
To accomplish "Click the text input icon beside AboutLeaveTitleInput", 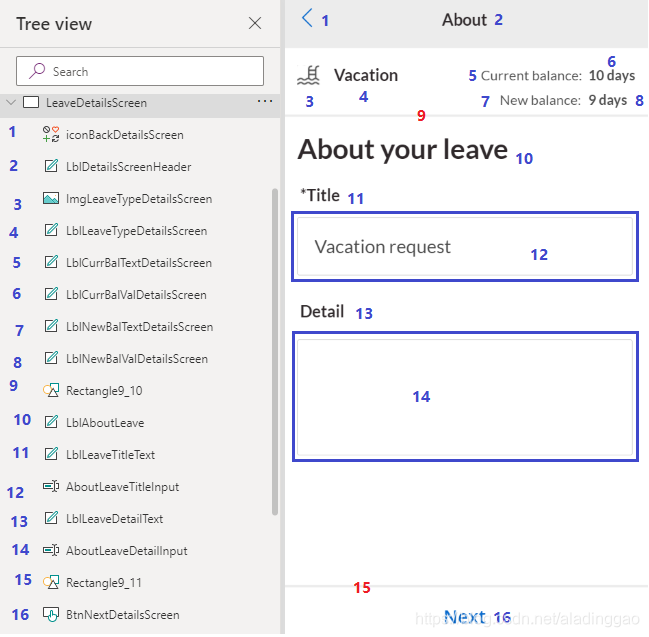I will coord(51,486).
